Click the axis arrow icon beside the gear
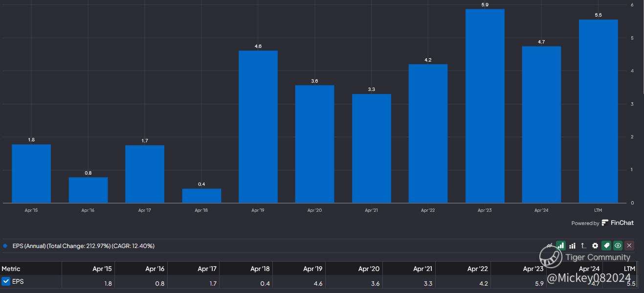The height and width of the screenshot is (293, 644). pyautogui.click(x=583, y=246)
